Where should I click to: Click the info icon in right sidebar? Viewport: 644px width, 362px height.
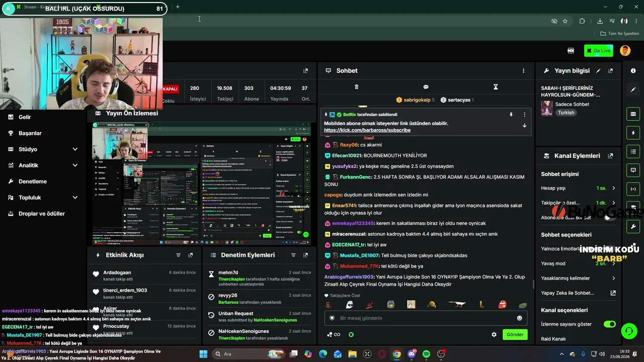click(x=633, y=71)
